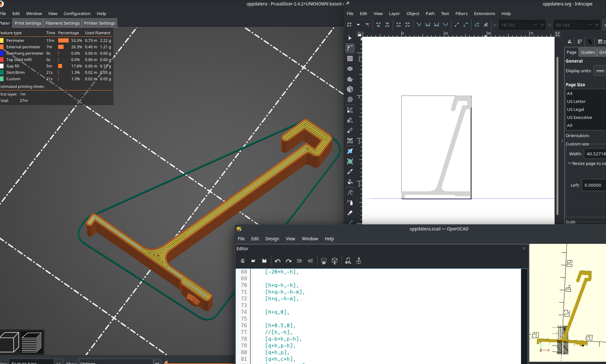Viewport: 606px width, 364px height.
Task: Switch to sliced layers preview view
Action: click(x=32, y=342)
